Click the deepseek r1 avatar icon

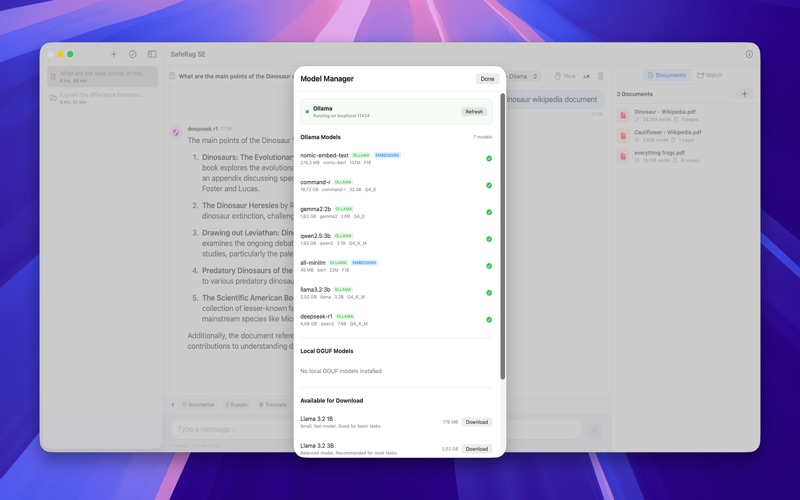tap(176, 133)
